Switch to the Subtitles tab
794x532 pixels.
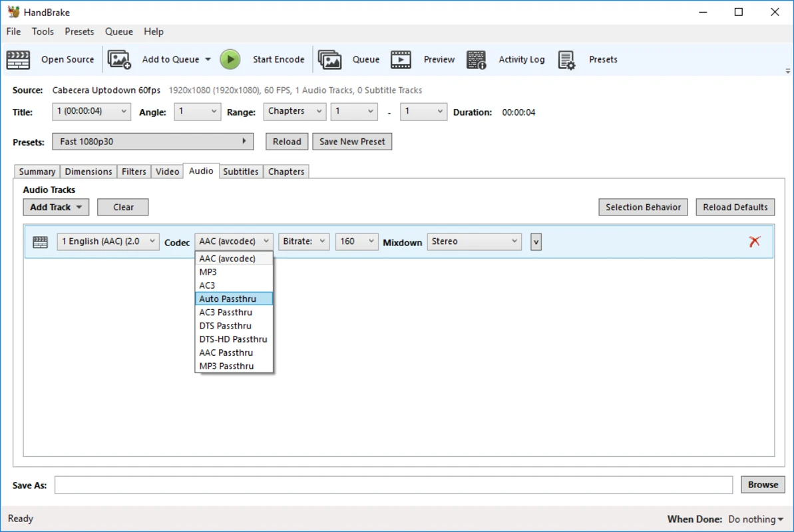240,172
